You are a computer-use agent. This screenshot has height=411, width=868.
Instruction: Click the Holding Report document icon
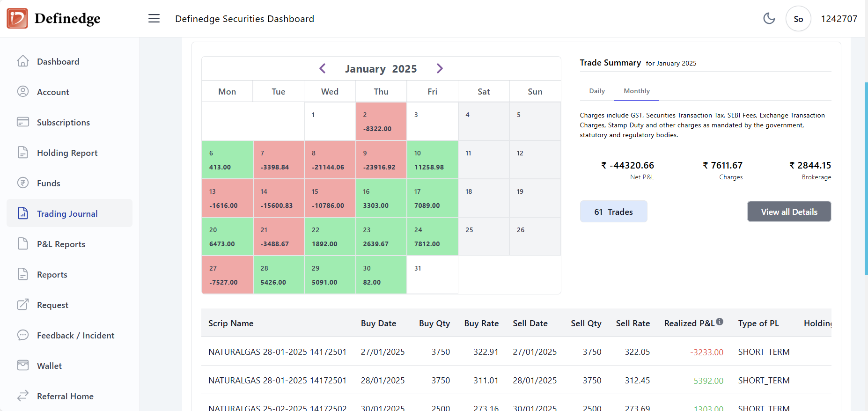(x=23, y=153)
